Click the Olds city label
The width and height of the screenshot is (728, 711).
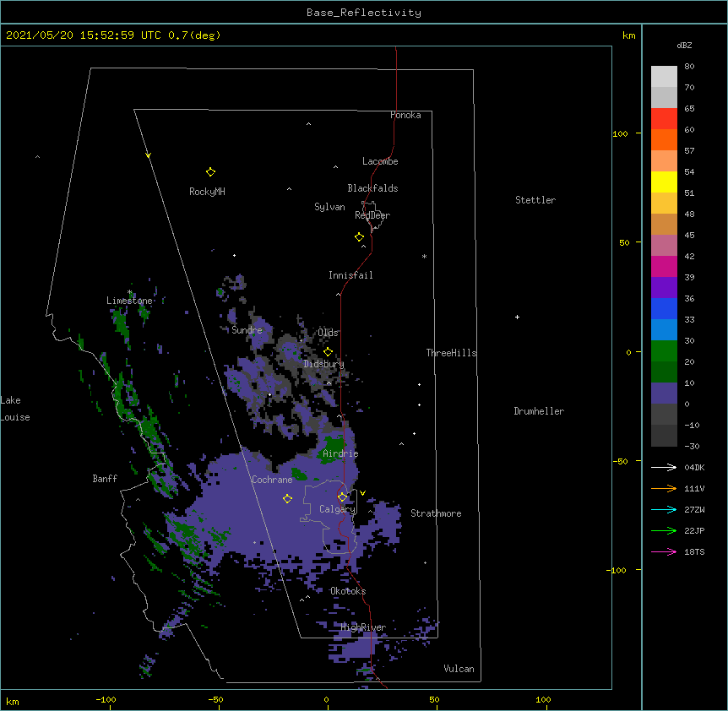click(328, 333)
